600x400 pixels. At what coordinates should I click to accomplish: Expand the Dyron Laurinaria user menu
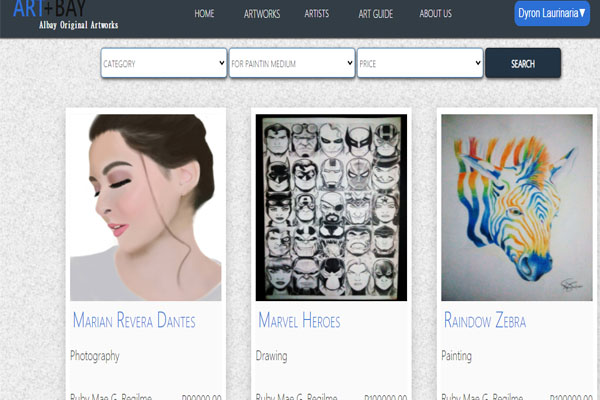(x=552, y=13)
